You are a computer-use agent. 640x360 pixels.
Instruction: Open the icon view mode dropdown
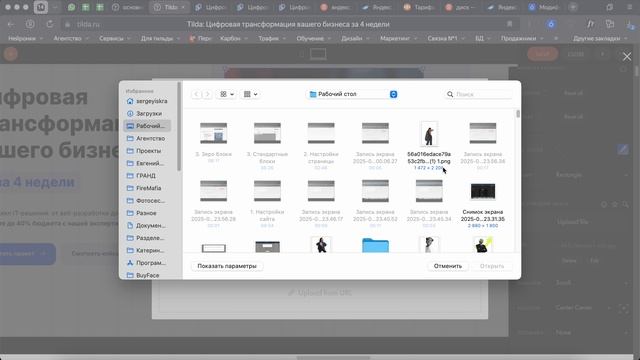(x=227, y=94)
